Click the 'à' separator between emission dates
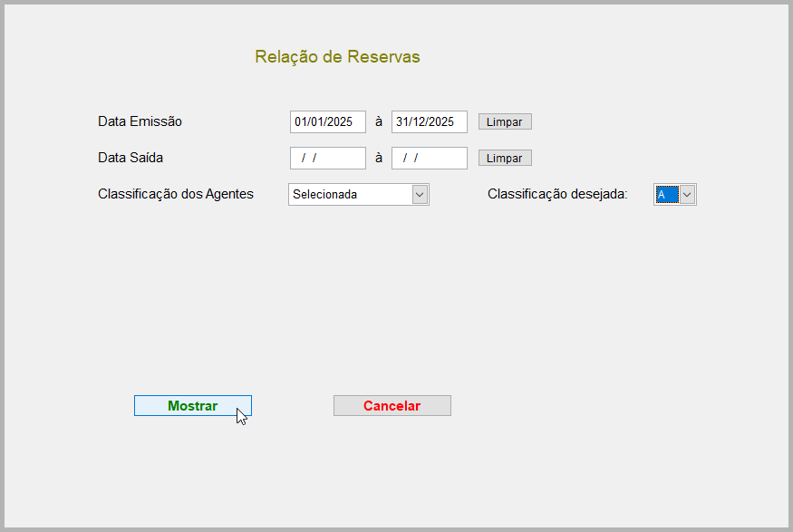 tap(378, 121)
